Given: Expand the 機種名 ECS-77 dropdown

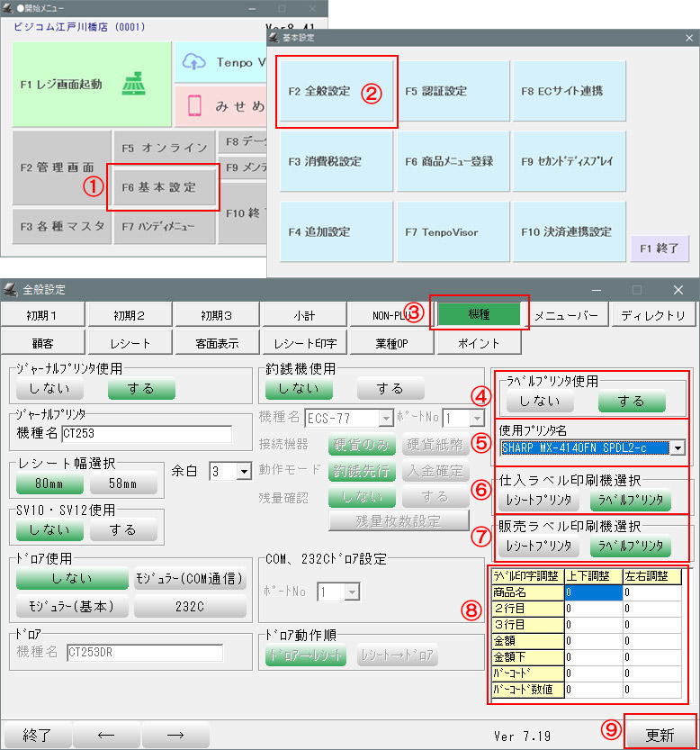Looking at the screenshot, I should [385, 418].
